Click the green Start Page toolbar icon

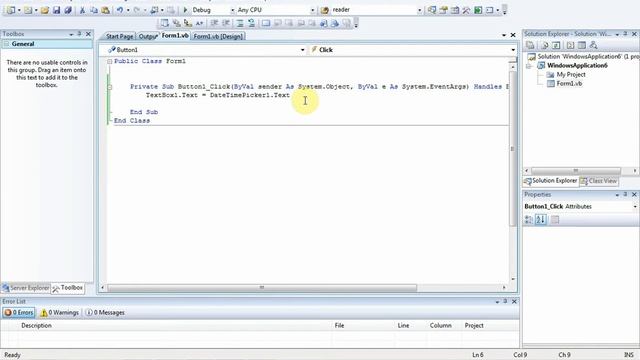pos(478,10)
